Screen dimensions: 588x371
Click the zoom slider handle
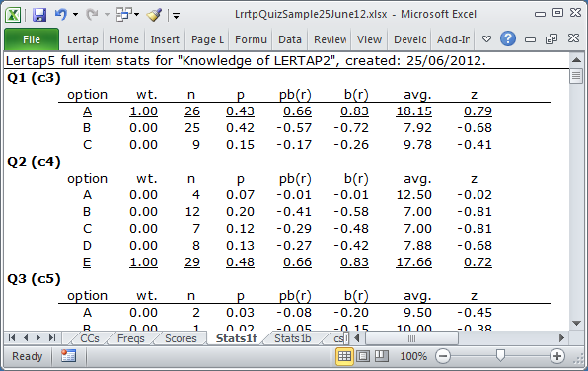[500, 355]
